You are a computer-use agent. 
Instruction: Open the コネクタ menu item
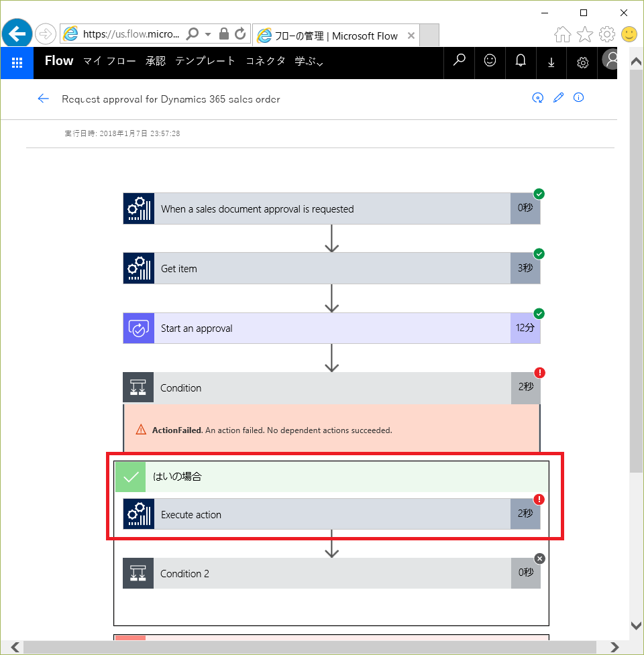[266, 61]
